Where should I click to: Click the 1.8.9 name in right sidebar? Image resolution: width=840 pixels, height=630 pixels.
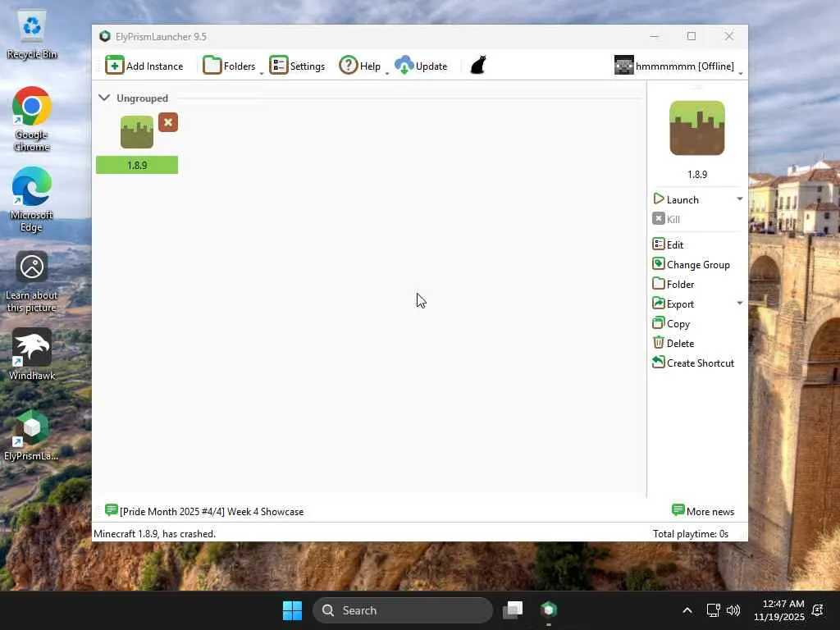(x=697, y=174)
